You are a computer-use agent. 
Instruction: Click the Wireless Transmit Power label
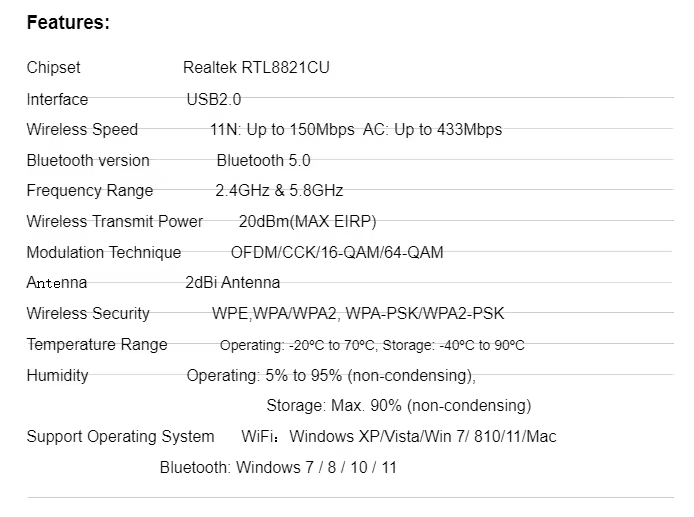click(114, 221)
